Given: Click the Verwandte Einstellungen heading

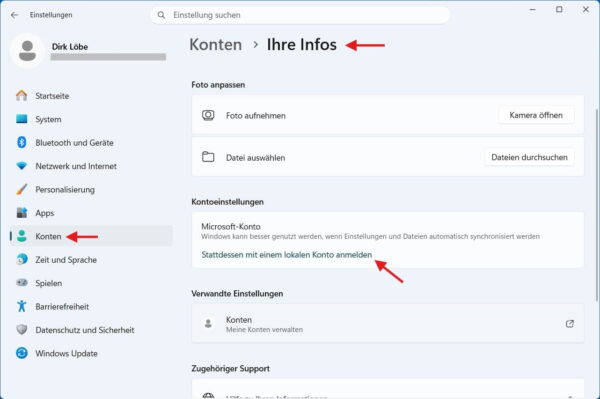Looking at the screenshot, I should point(237,293).
